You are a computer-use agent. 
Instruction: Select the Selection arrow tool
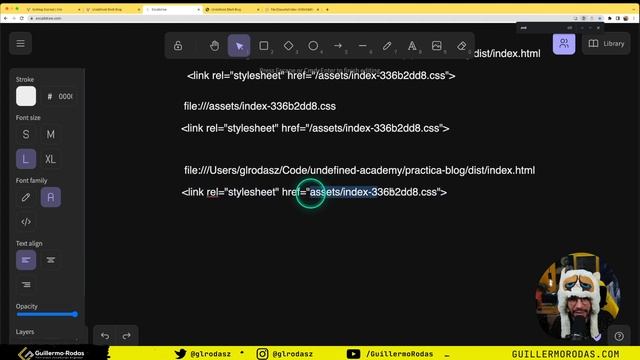(239, 46)
